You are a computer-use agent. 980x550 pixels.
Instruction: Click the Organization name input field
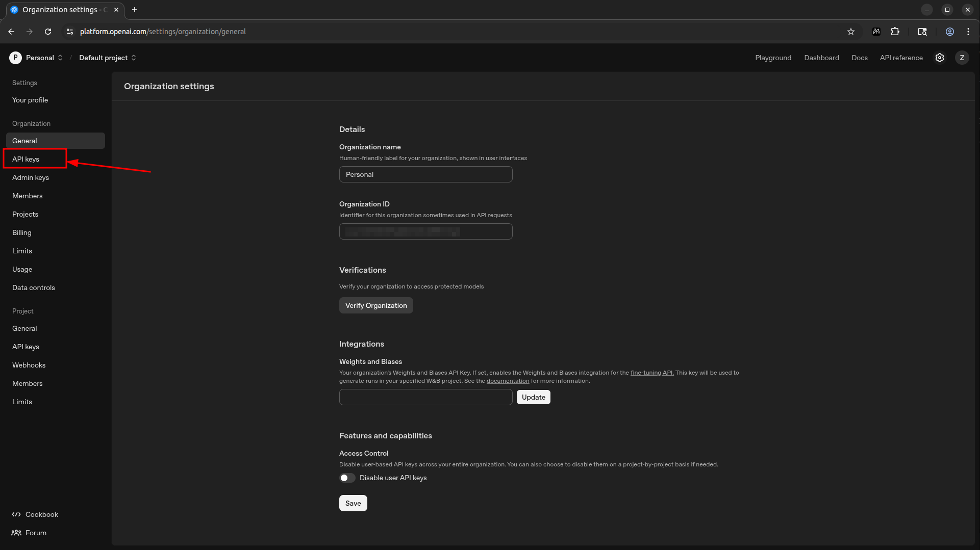[426, 174]
